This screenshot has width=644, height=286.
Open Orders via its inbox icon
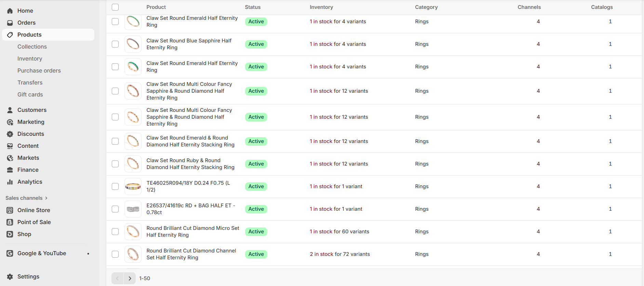tap(10, 23)
